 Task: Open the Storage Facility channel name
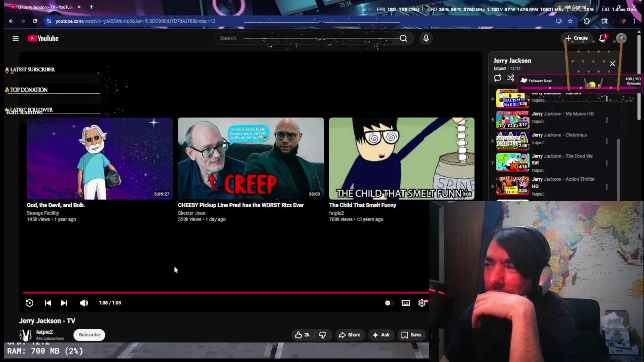point(43,213)
